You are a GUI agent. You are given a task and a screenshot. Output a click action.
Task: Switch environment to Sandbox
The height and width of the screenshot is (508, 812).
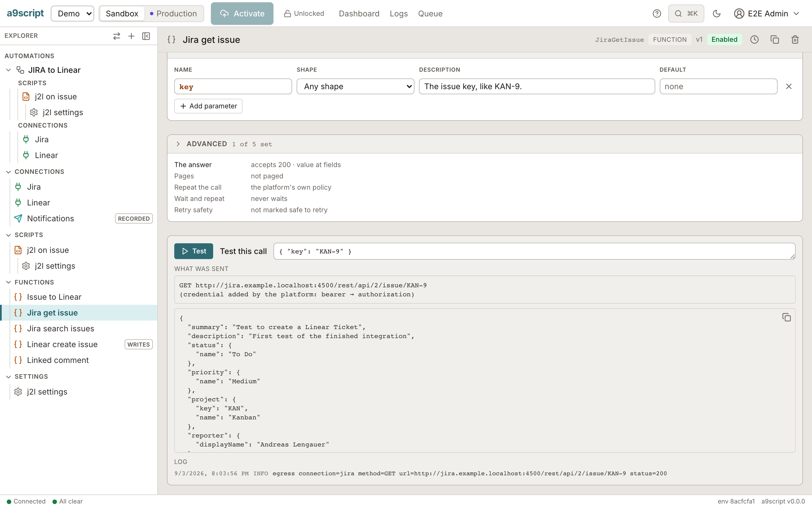point(122,14)
